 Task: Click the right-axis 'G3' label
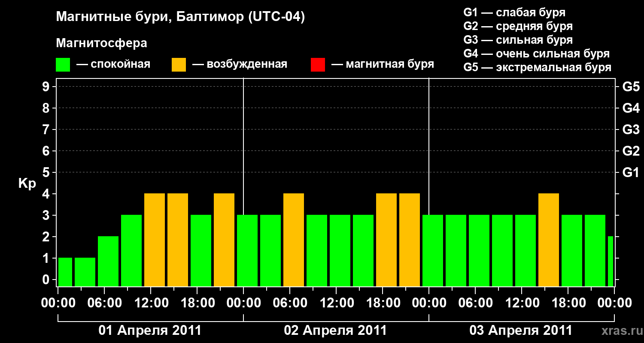pos(631,129)
